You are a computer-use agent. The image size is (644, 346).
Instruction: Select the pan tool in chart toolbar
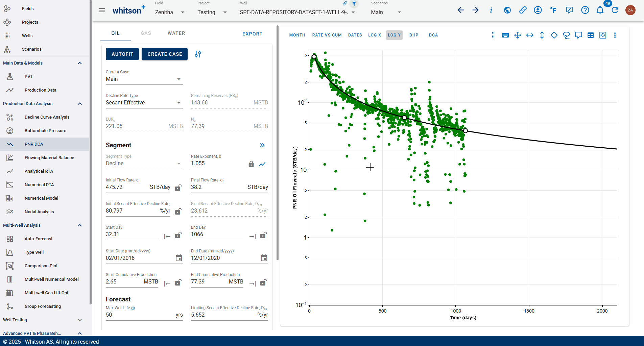tap(518, 35)
